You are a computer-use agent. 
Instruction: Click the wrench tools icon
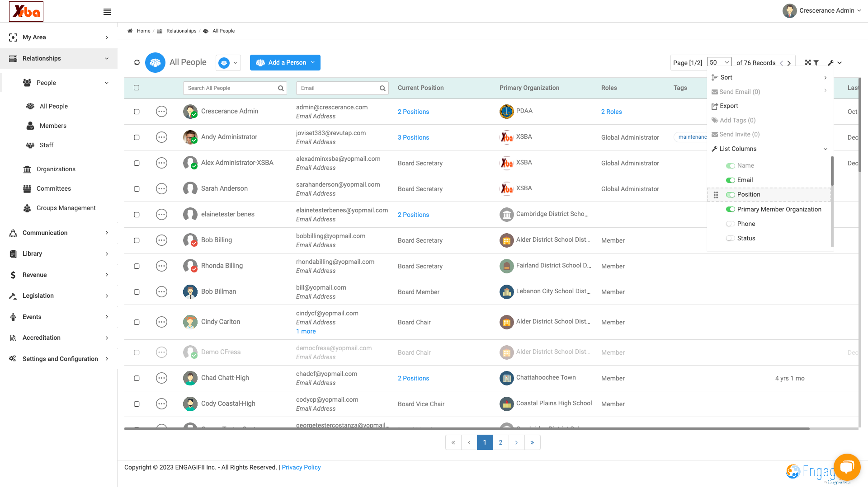(x=831, y=63)
